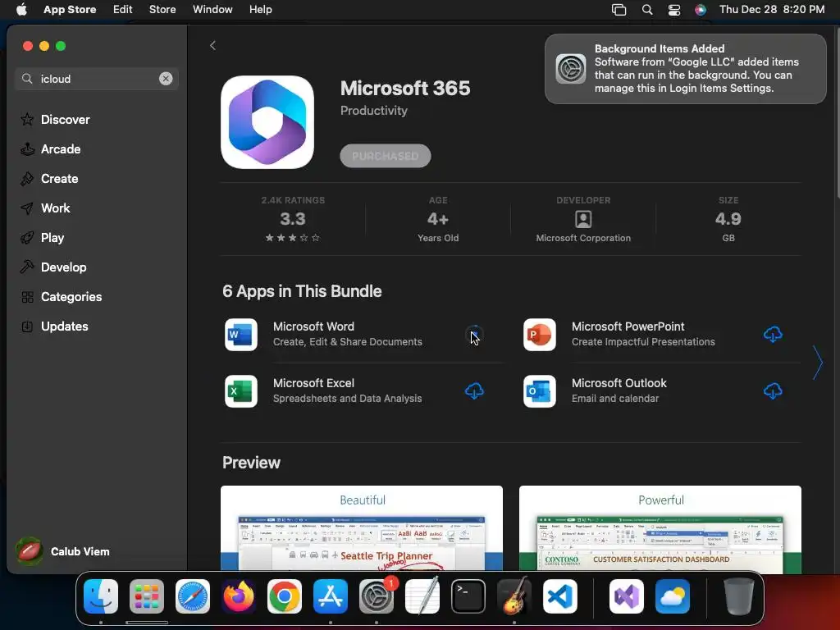
Task: Stop the Microsoft Word download progress
Action: [474, 335]
